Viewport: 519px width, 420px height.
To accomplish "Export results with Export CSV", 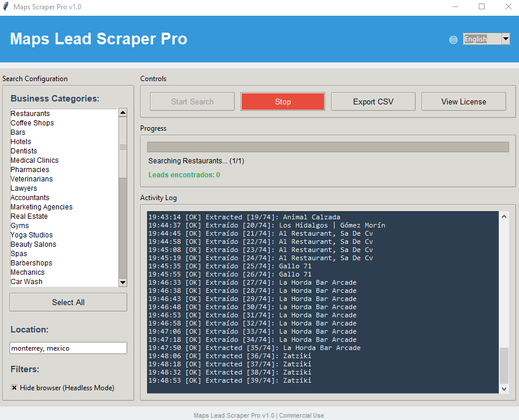I will click(x=373, y=101).
